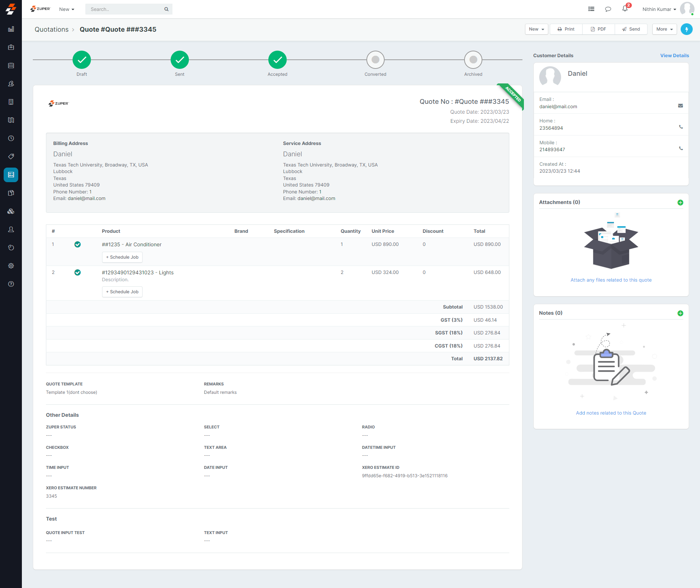
Task: Expand the More dropdown menu
Action: (x=664, y=29)
